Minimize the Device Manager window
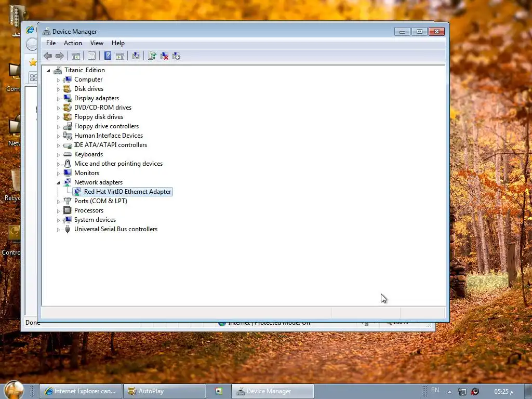Screen dimensions: 532x399 point(403,32)
